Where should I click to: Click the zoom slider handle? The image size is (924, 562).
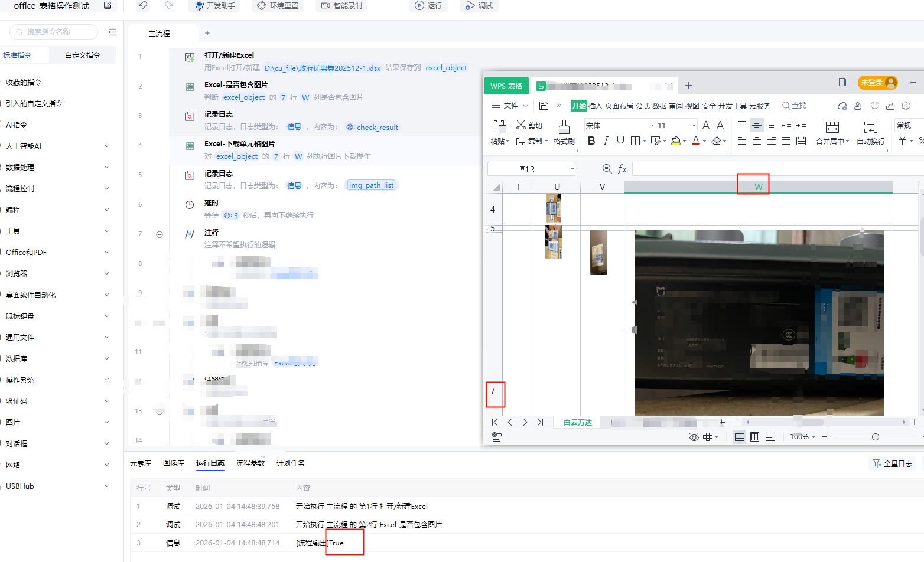click(x=875, y=437)
